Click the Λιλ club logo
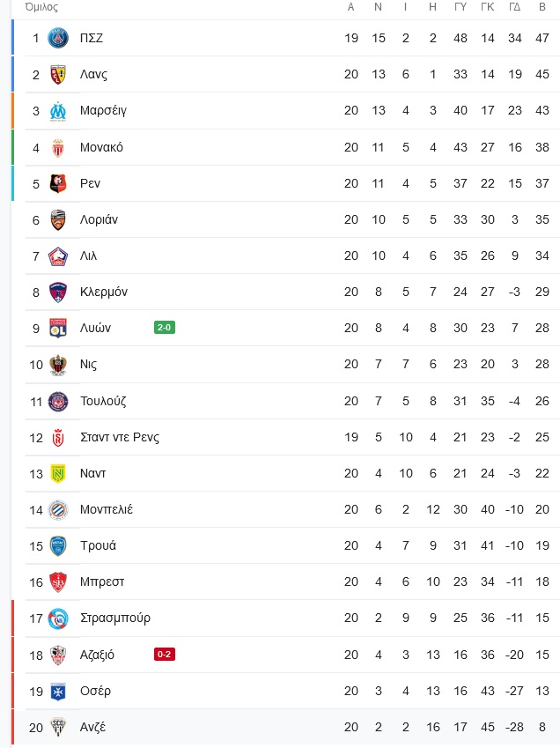Screen dimensions: 560x748 (x=58, y=256)
